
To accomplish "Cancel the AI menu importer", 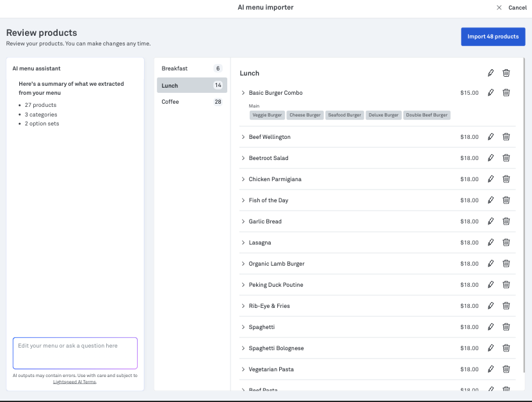I will click(x=517, y=8).
